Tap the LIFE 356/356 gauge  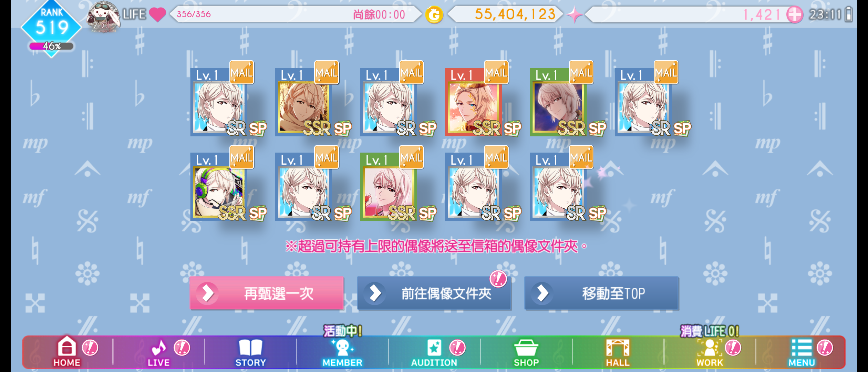296,14
